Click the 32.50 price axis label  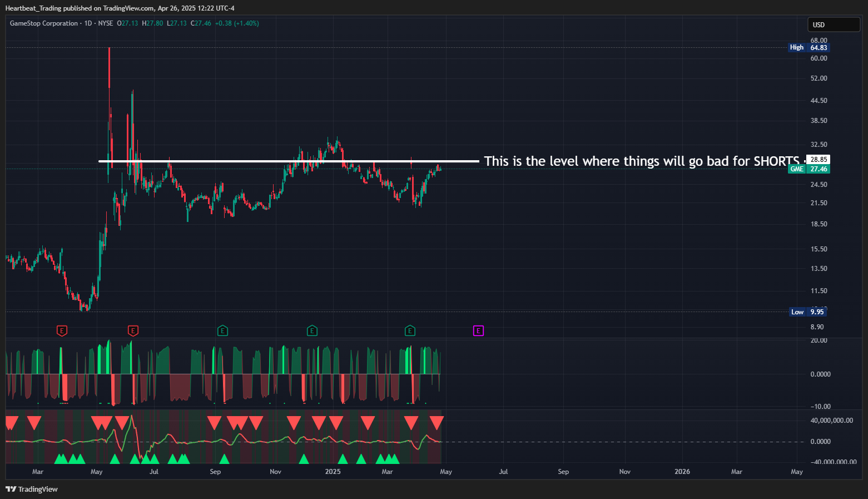click(819, 145)
